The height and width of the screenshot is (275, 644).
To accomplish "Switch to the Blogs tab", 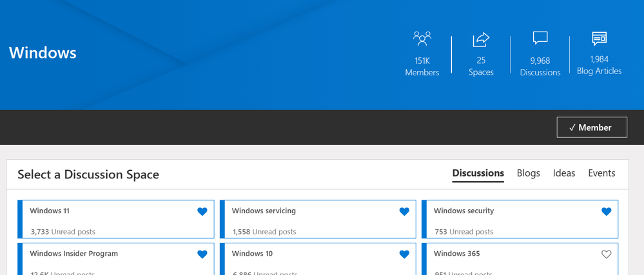I will tap(528, 173).
